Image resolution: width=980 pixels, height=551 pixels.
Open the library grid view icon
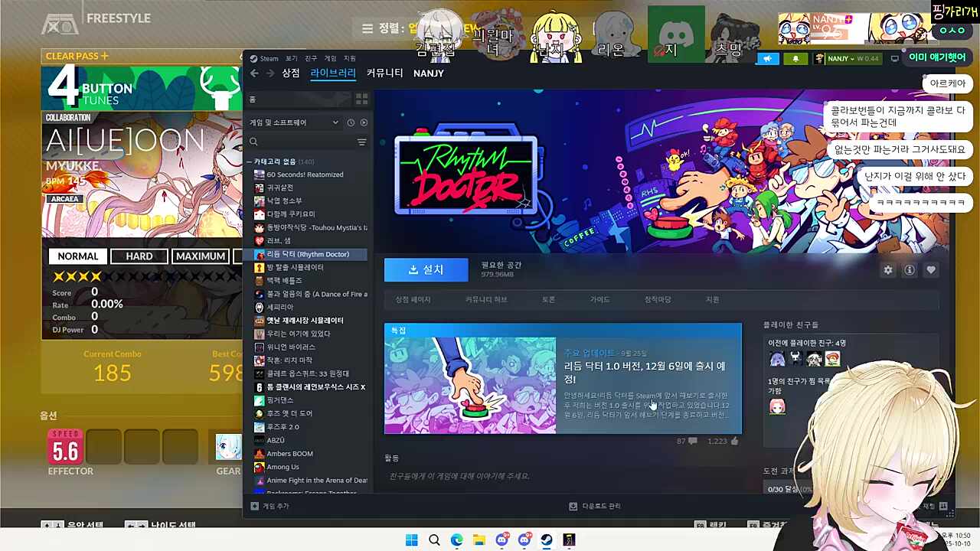coord(361,99)
